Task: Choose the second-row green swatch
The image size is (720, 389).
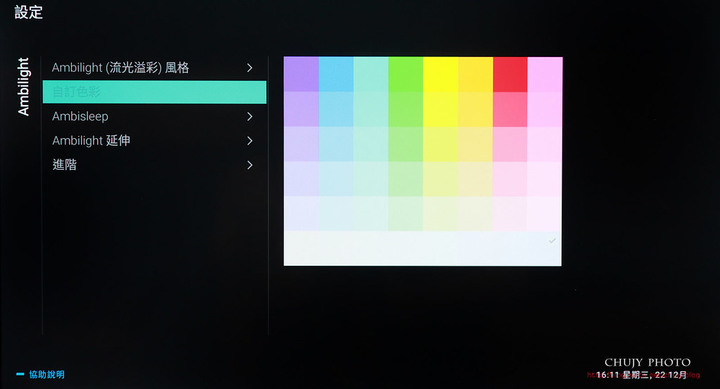Action: click(406, 109)
